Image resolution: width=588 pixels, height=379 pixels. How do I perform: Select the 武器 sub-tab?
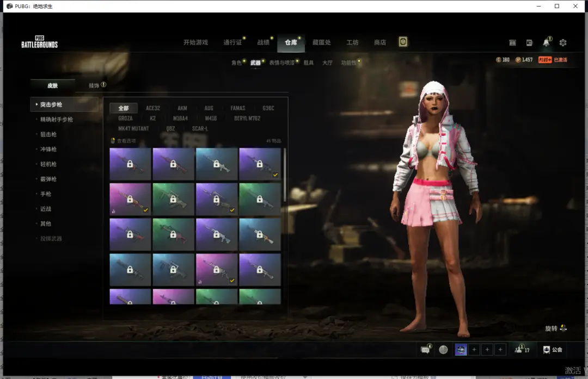(x=255, y=63)
